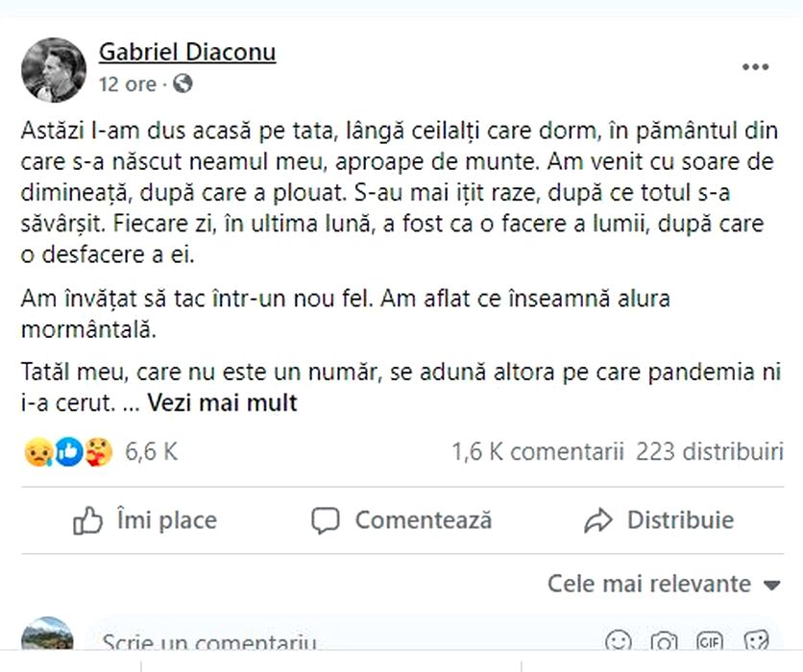Expand the post with Vezi mai mult
Screen dimensions: 803x672
coord(222,403)
